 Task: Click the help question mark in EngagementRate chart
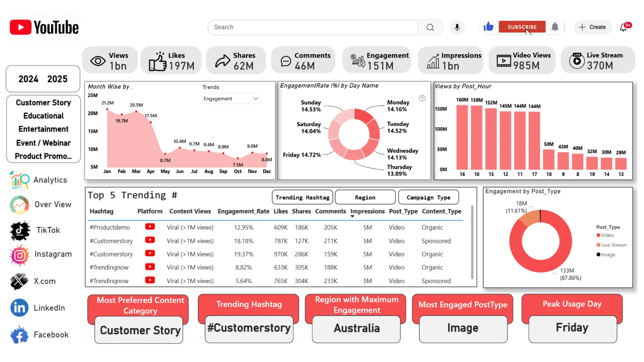click(x=422, y=98)
